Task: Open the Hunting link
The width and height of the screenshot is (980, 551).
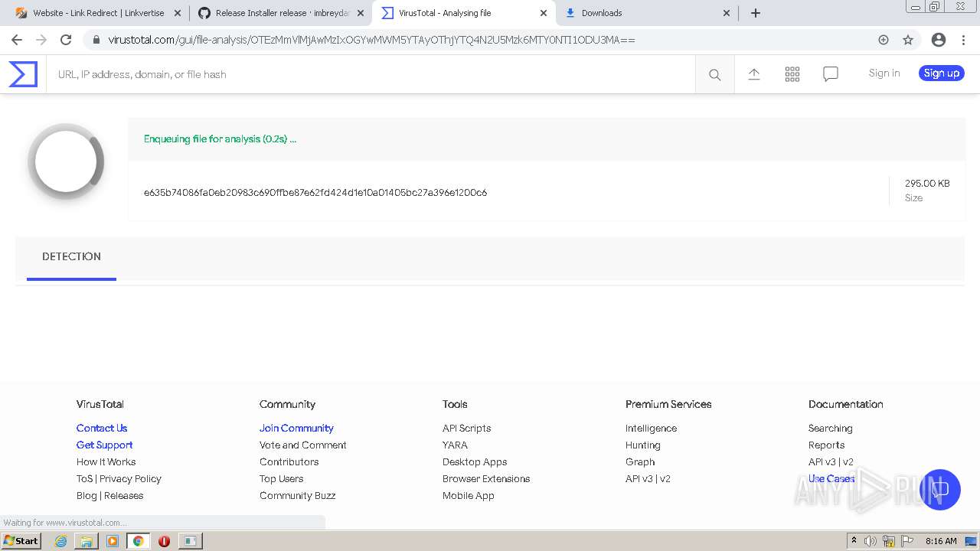Action: click(643, 445)
